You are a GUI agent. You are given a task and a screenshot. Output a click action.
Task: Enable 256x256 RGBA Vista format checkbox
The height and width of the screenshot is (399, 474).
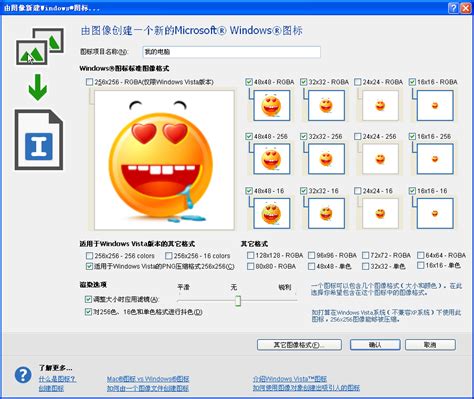click(x=89, y=82)
